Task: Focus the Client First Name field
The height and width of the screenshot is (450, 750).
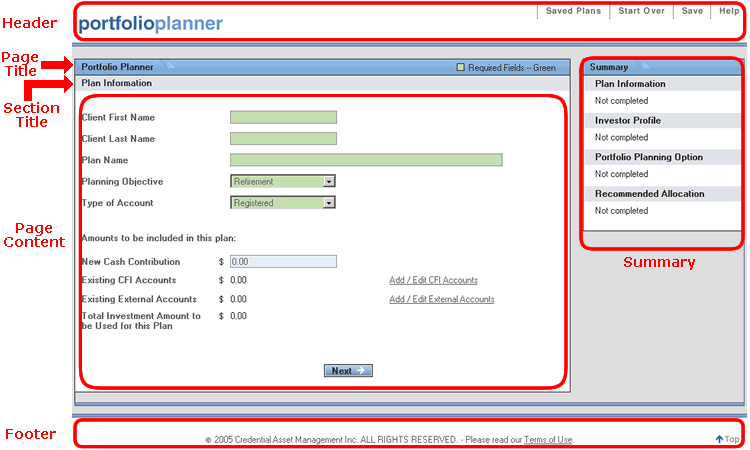Action: coord(283,118)
